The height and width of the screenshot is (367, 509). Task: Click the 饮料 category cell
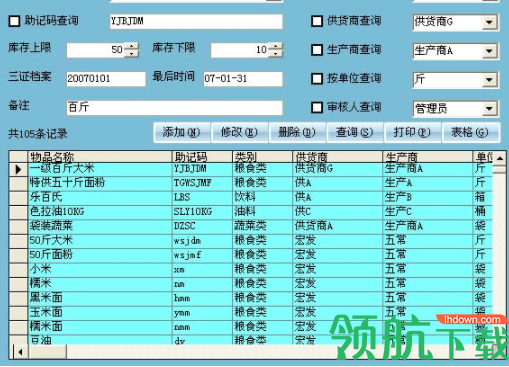(x=262, y=198)
